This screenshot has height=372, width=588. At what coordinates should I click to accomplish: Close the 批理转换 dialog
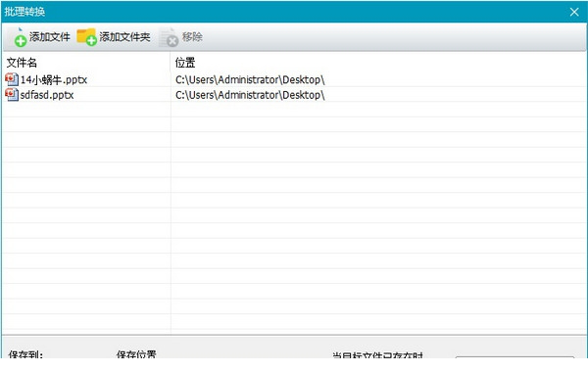[574, 12]
